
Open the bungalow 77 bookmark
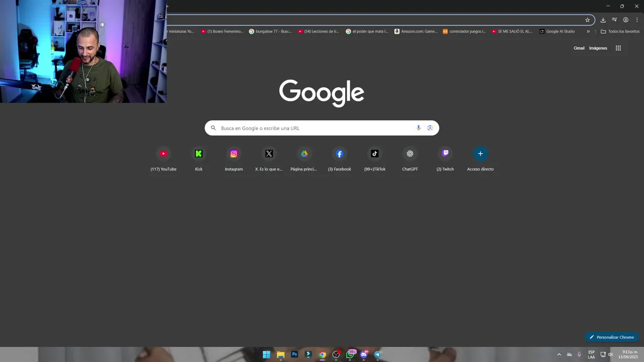tap(270, 31)
